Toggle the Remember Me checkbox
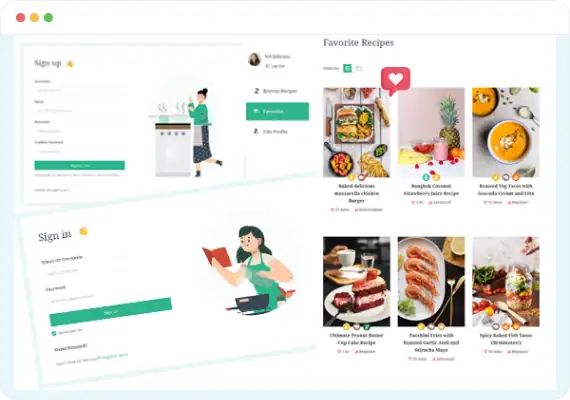This screenshot has width=570, height=400. point(54,333)
